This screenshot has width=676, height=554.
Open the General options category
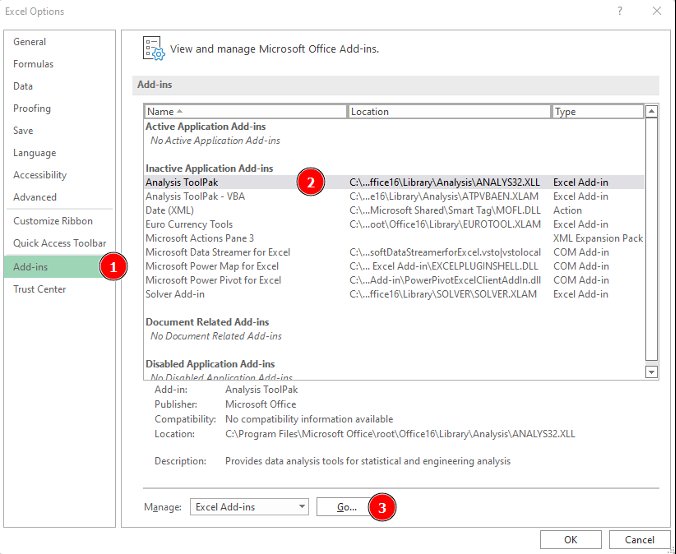30,42
